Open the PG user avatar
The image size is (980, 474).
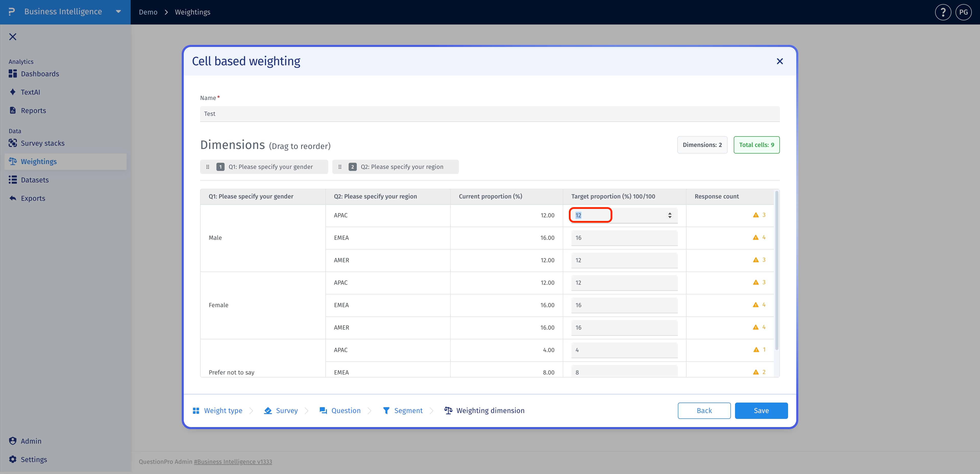(963, 12)
